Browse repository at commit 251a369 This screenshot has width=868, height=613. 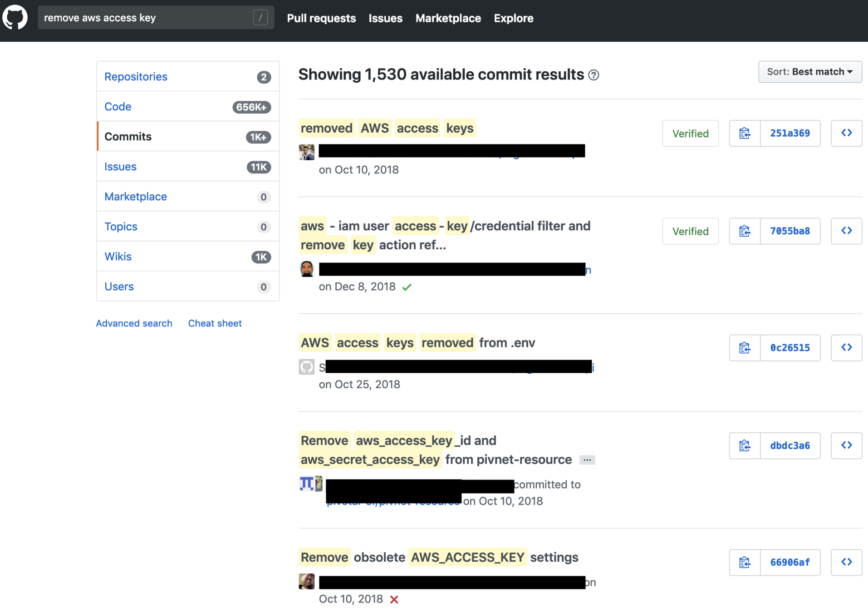[846, 133]
